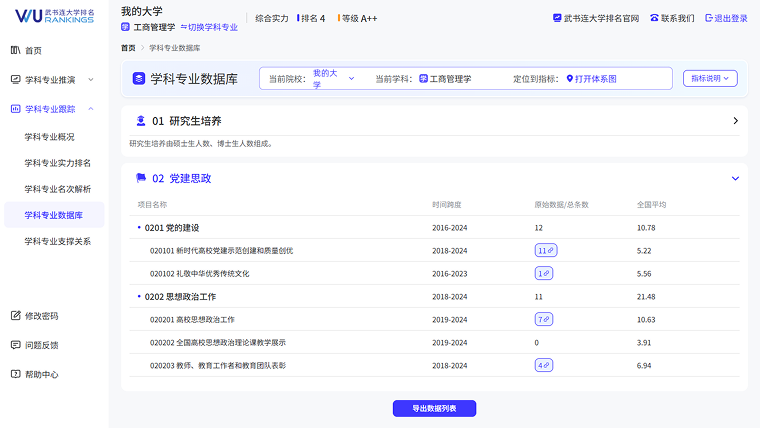Open the 7 data link for 020201
This screenshot has width=760, height=428.
[544, 319]
